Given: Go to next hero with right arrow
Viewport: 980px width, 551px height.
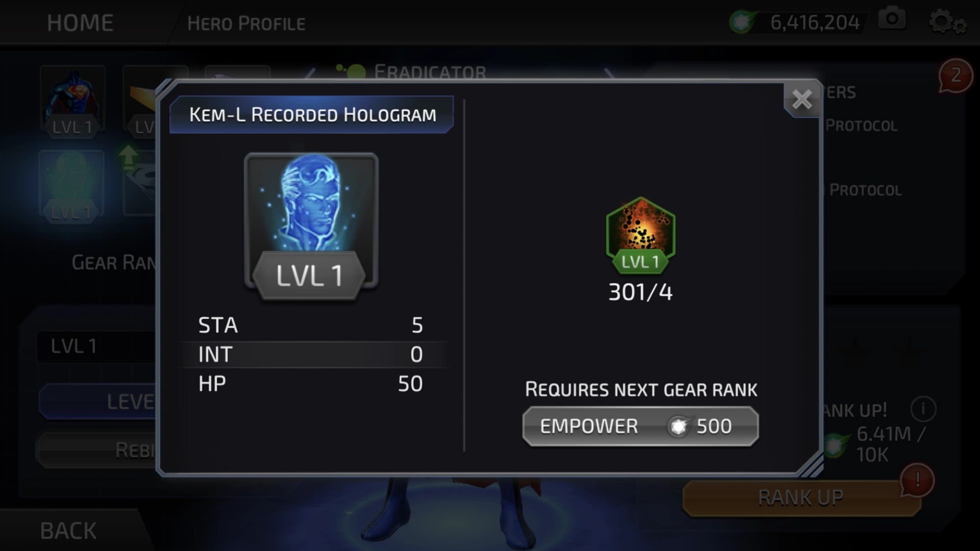Looking at the screenshot, I should click(609, 72).
